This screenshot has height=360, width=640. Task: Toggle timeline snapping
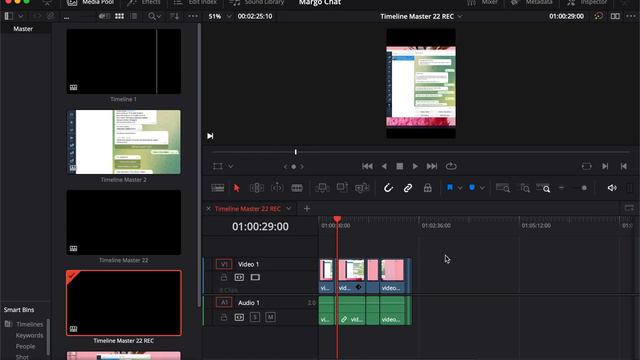pos(388,188)
